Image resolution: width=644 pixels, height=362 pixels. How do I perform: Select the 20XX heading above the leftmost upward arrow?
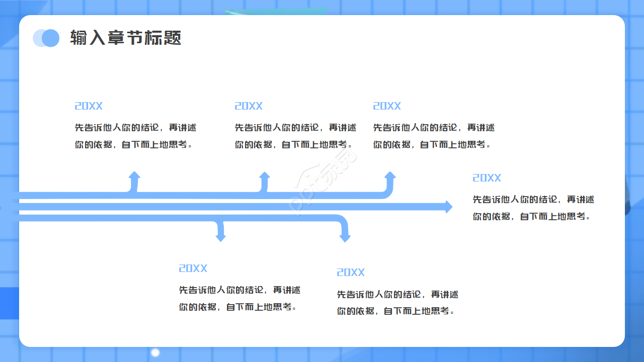[x=89, y=106]
